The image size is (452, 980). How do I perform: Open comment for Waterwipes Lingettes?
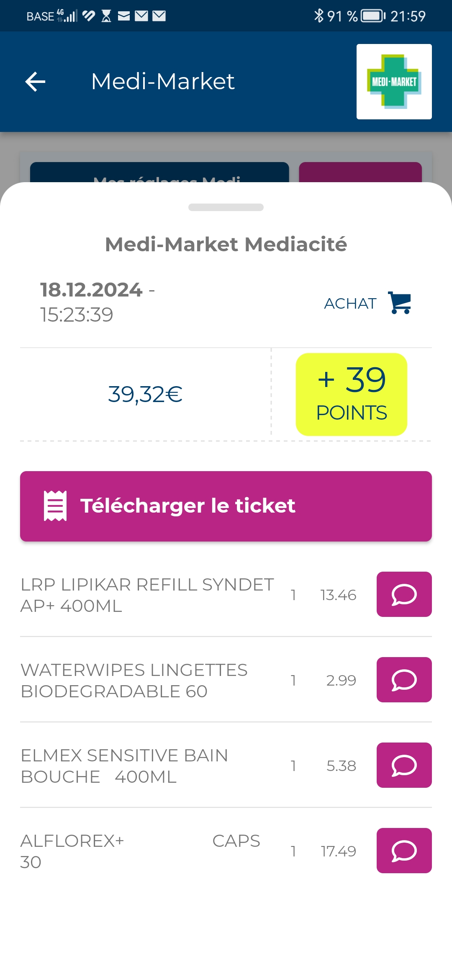click(404, 680)
